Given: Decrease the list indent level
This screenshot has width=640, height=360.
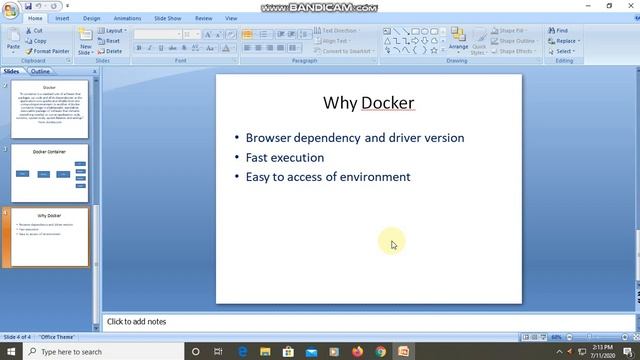Looking at the screenshot, I should coord(281,35).
